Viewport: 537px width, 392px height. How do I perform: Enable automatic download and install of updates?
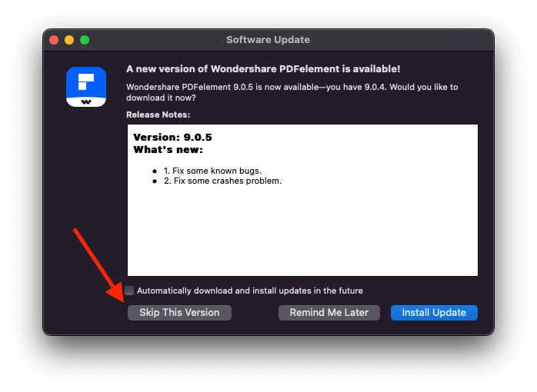pos(129,291)
